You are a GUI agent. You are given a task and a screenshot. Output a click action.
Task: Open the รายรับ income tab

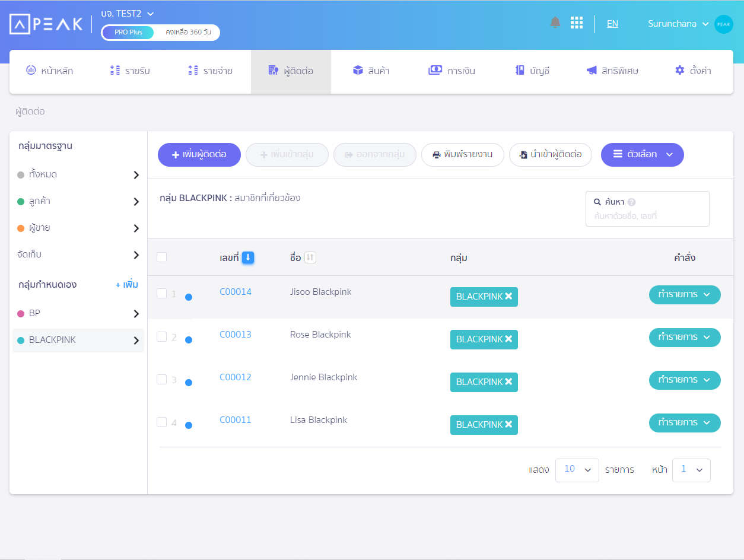pos(130,71)
